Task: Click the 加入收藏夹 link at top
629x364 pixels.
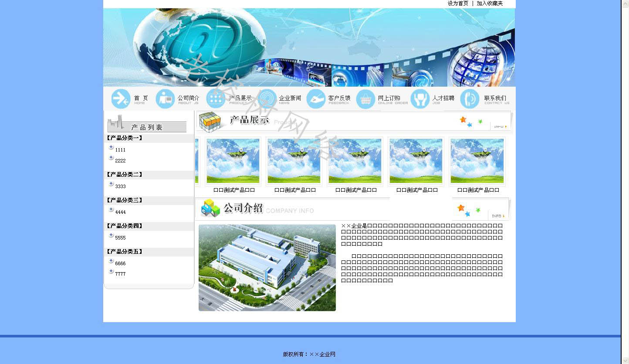Action: click(x=490, y=3)
